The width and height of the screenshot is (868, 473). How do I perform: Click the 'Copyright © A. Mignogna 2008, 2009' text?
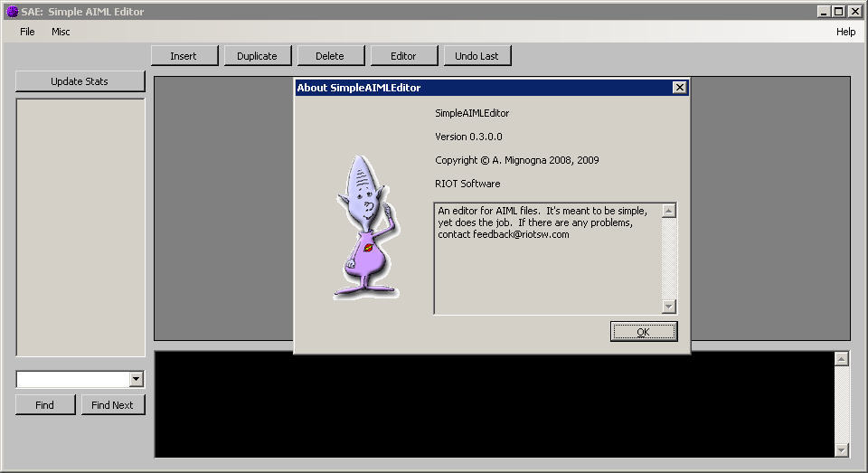point(516,160)
